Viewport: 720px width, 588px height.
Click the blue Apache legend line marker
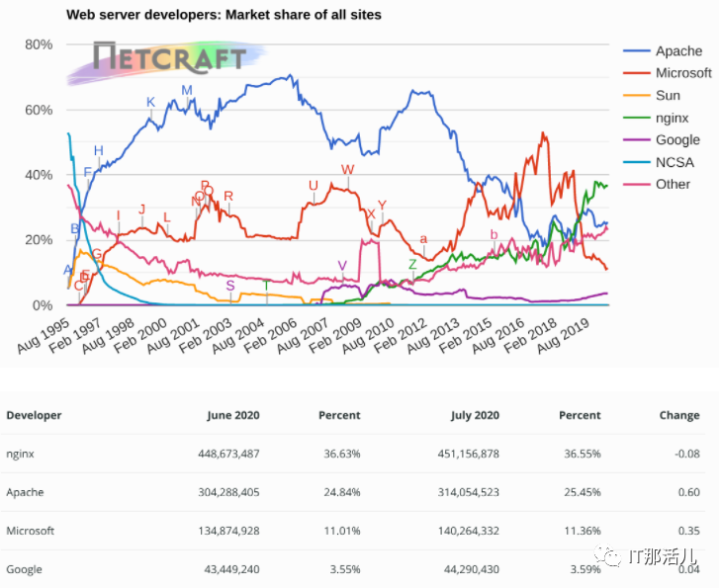[x=636, y=51]
